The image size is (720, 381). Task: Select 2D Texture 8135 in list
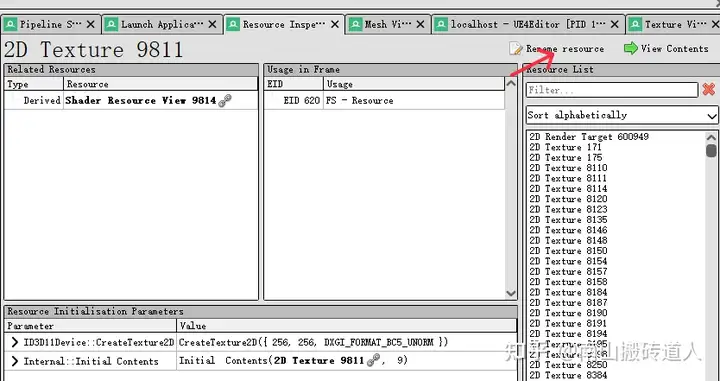(568, 220)
